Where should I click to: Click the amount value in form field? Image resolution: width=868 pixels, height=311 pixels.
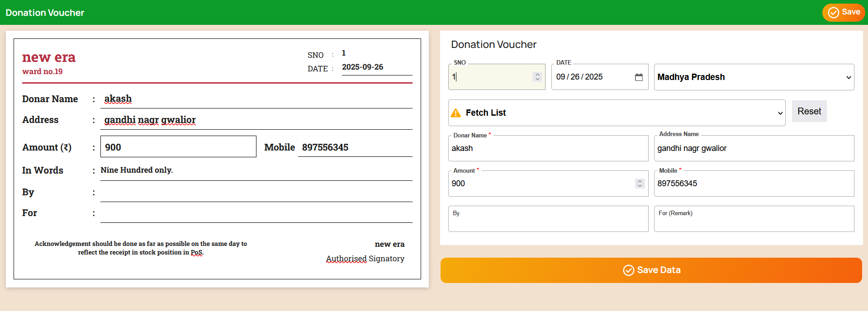click(x=459, y=184)
